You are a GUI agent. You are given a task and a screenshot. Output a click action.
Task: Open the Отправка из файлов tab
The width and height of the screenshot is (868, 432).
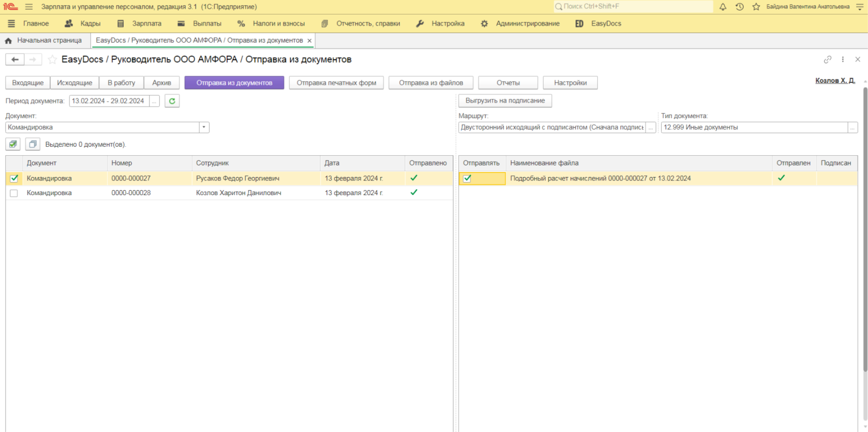(431, 83)
